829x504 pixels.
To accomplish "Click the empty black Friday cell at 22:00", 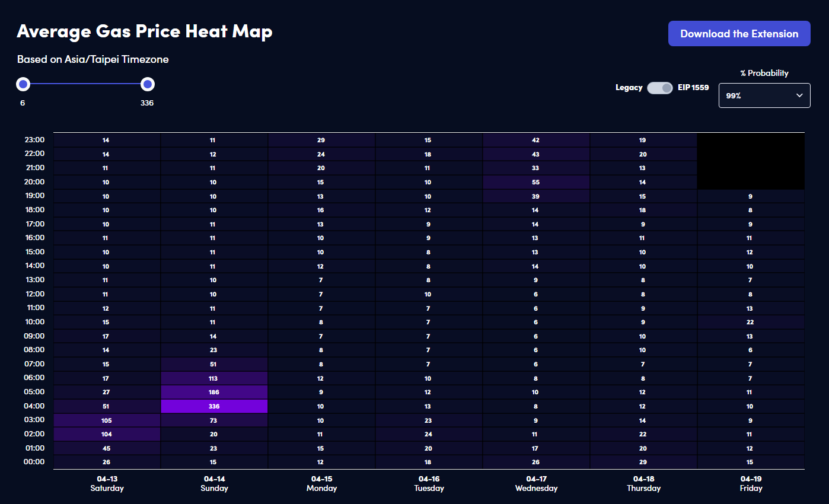I will [x=750, y=154].
